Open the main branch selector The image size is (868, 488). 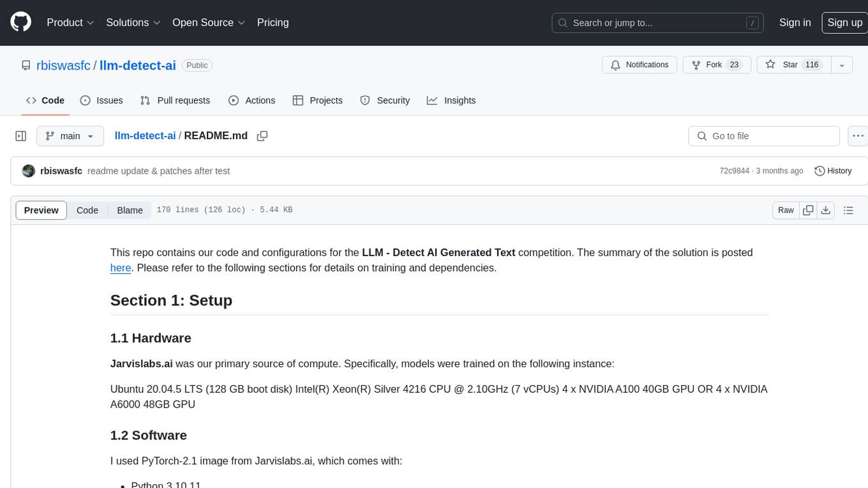coord(70,136)
